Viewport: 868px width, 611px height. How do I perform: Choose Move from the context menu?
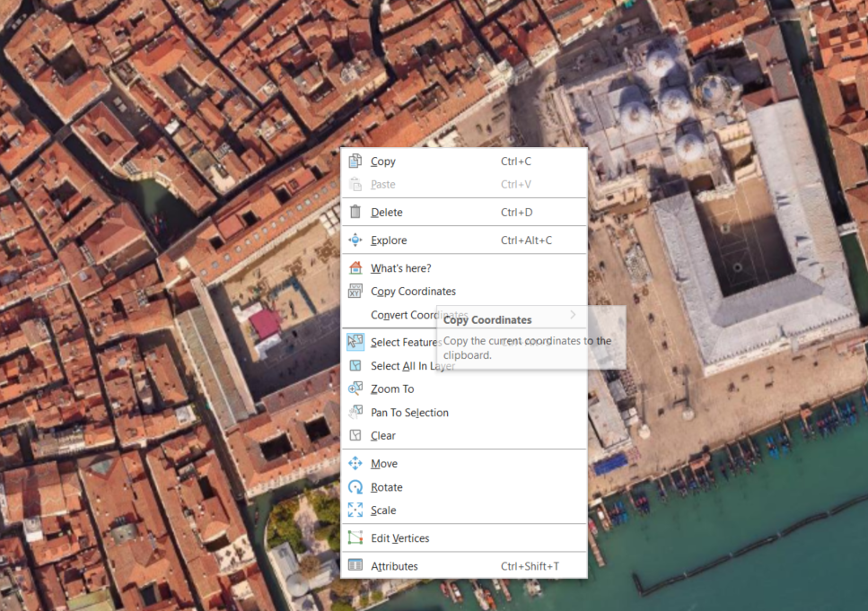point(464,463)
